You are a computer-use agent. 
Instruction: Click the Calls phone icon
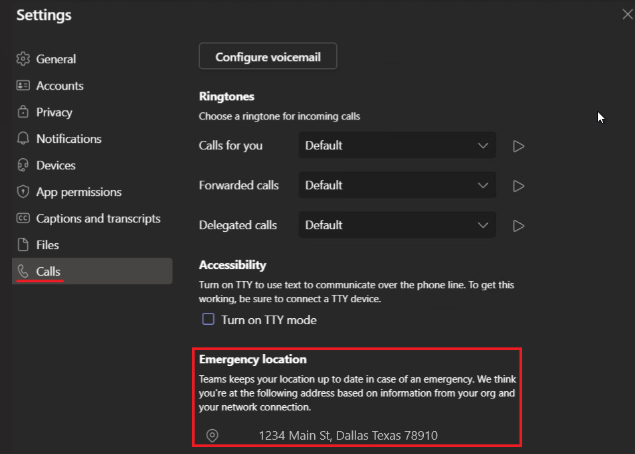point(23,271)
